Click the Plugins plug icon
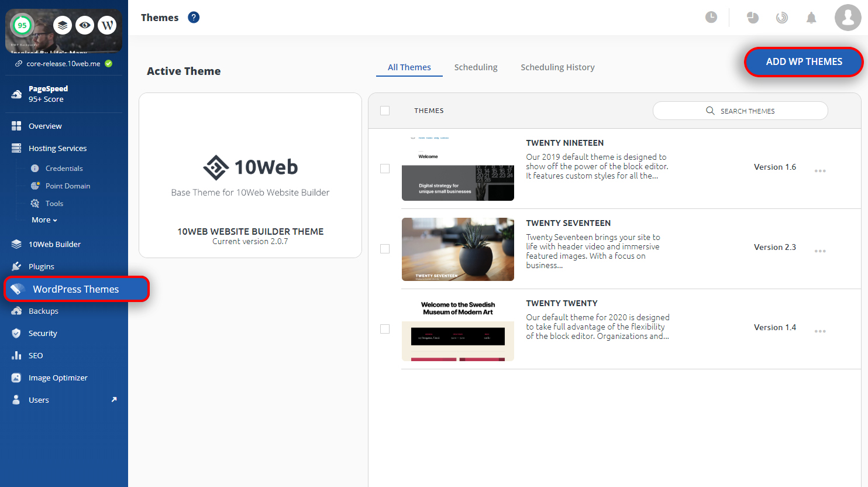 click(16, 266)
